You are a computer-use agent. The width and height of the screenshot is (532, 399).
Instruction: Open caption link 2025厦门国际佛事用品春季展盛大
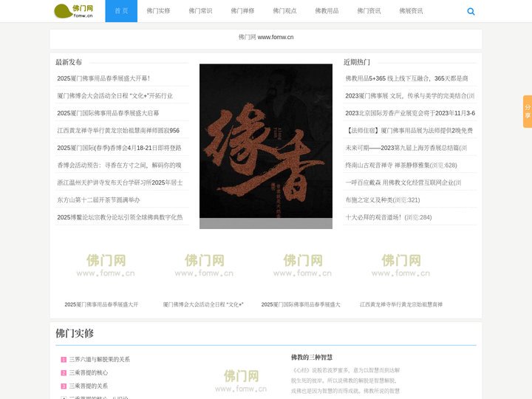point(301,304)
